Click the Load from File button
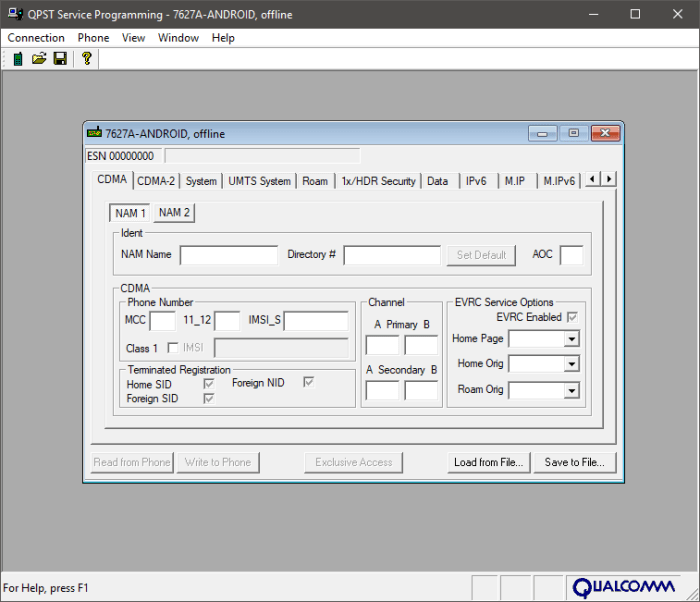This screenshot has height=602, width=700. click(x=488, y=462)
